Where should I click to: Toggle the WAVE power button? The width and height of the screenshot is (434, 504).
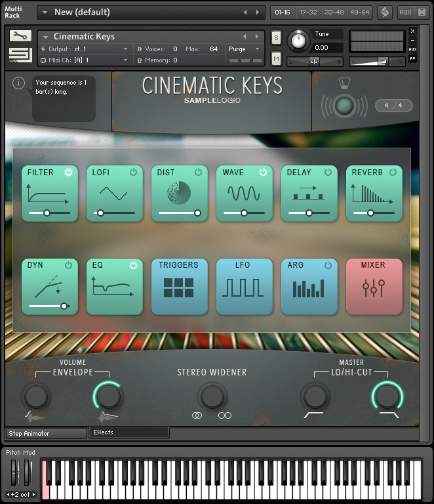[x=264, y=173]
